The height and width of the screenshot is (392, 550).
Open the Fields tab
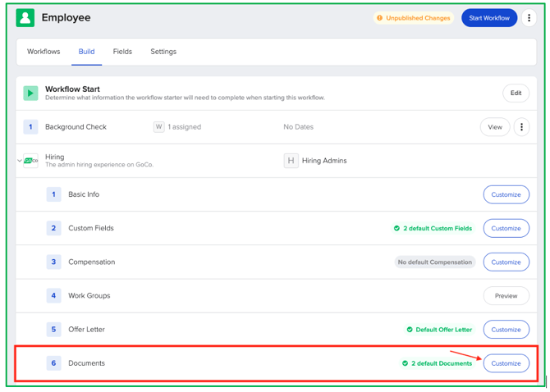pos(122,52)
